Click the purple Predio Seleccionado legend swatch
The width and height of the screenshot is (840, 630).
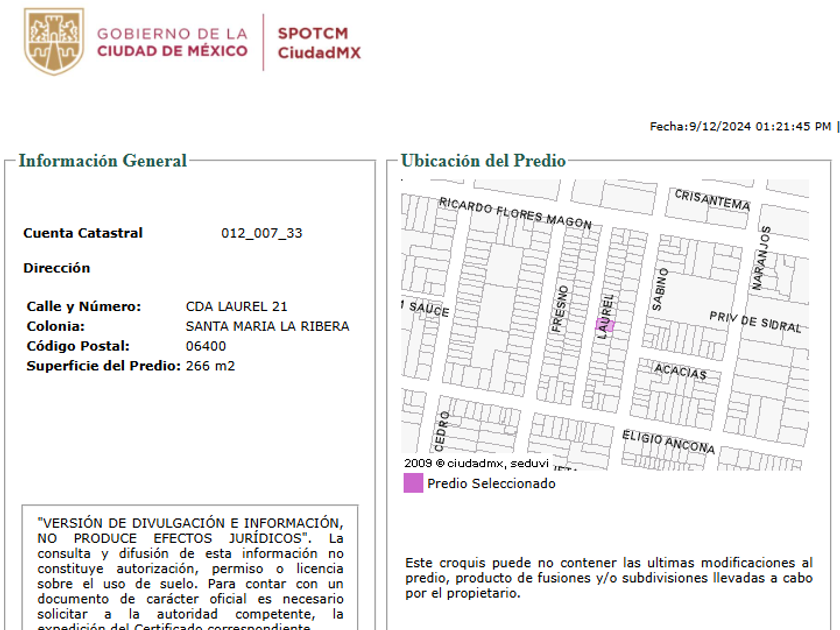[413, 483]
